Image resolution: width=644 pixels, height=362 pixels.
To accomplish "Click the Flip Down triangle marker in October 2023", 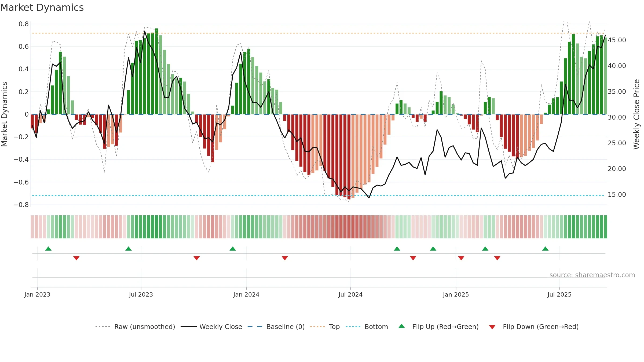I will [x=196, y=258].
